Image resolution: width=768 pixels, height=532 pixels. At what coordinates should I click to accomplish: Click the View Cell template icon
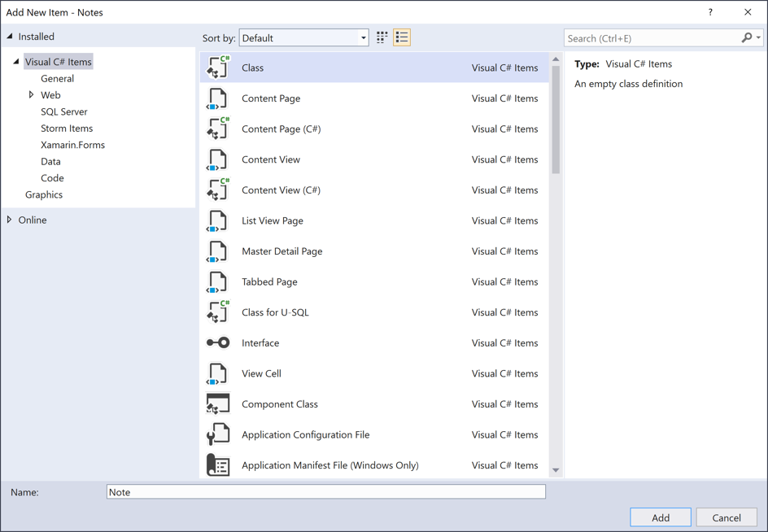click(217, 373)
